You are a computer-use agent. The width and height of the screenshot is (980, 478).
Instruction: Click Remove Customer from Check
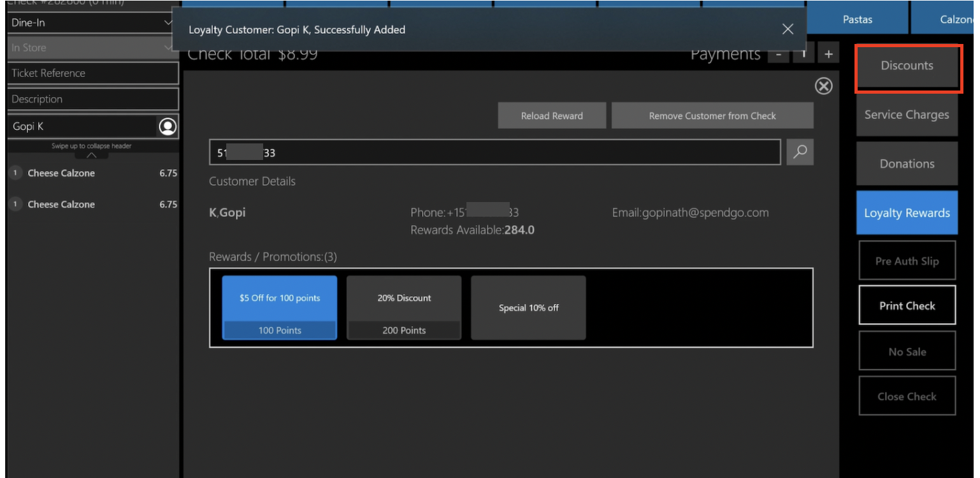712,116
